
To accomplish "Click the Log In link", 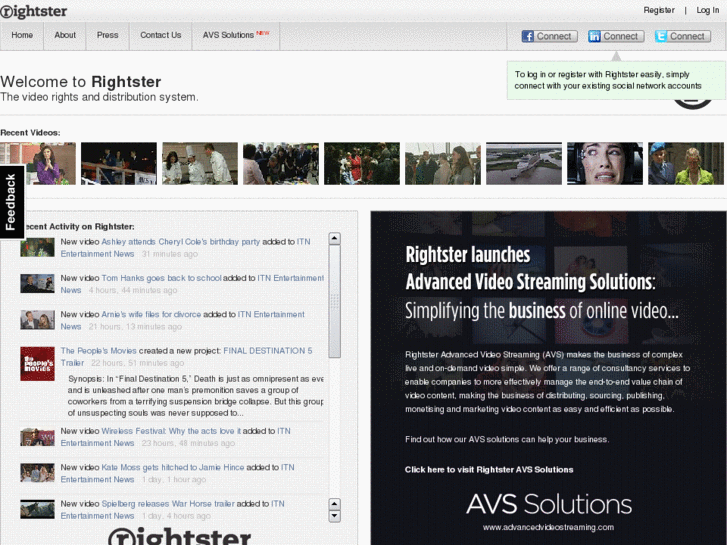I will [708, 10].
